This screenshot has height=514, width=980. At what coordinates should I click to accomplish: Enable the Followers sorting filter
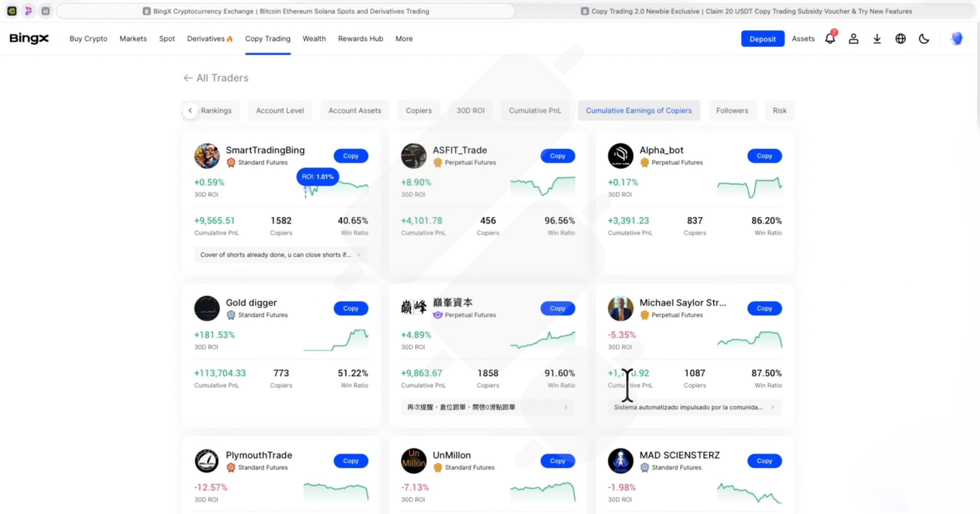click(732, 111)
